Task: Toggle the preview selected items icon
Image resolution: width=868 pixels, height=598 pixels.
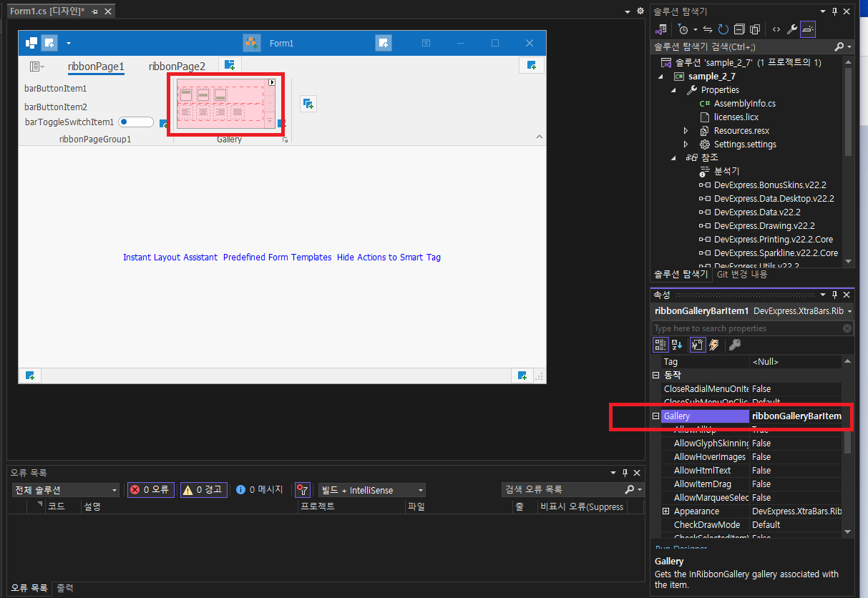Action: tap(807, 29)
